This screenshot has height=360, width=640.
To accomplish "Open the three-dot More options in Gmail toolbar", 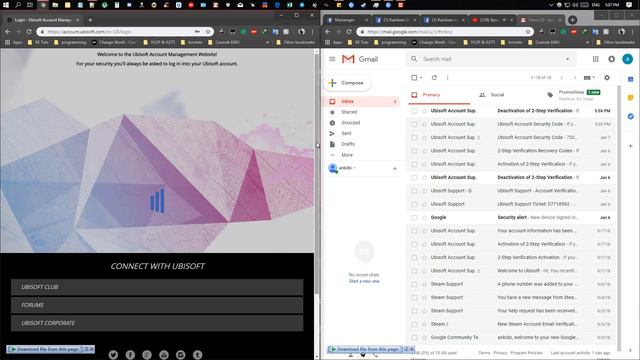I will pyautogui.click(x=447, y=78).
